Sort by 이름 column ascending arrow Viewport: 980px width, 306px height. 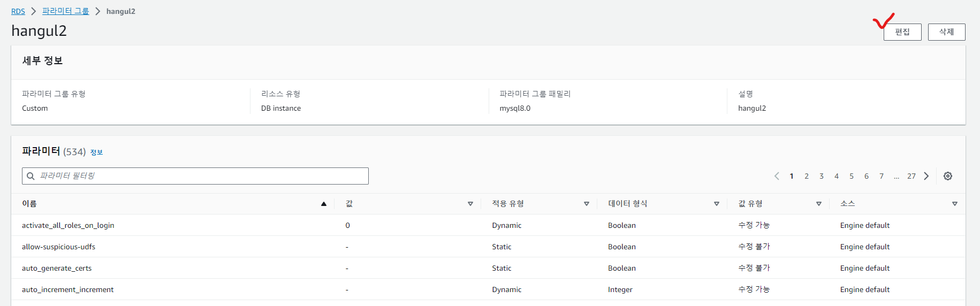pos(323,204)
